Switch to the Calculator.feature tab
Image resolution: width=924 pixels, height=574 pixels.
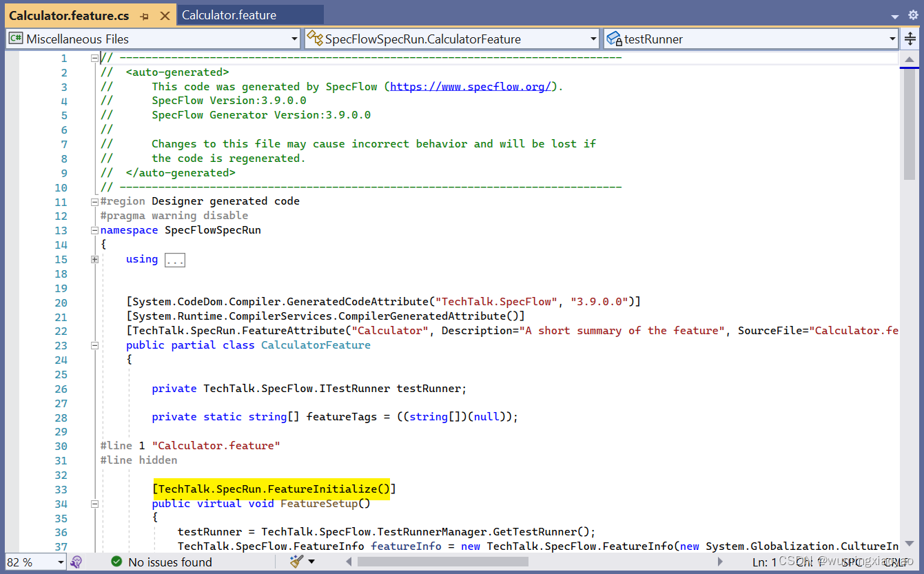pyautogui.click(x=229, y=15)
